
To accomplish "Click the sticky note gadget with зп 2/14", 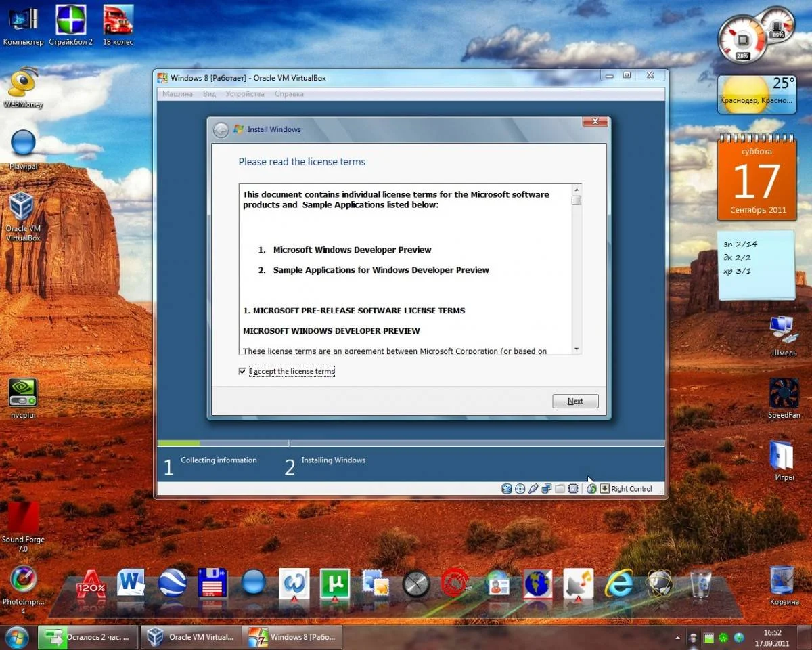I will (x=757, y=265).
